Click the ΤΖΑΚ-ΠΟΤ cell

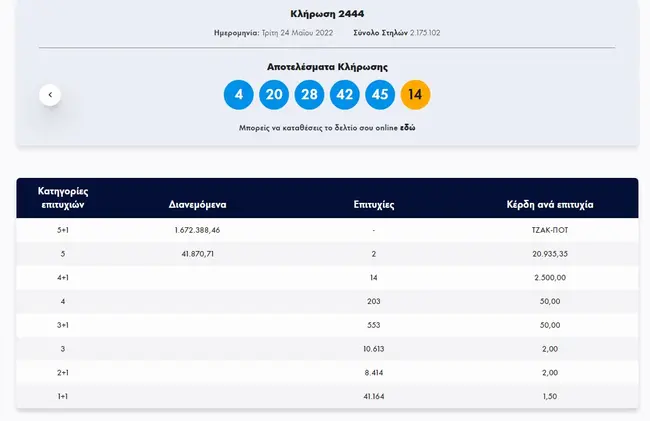coord(551,230)
